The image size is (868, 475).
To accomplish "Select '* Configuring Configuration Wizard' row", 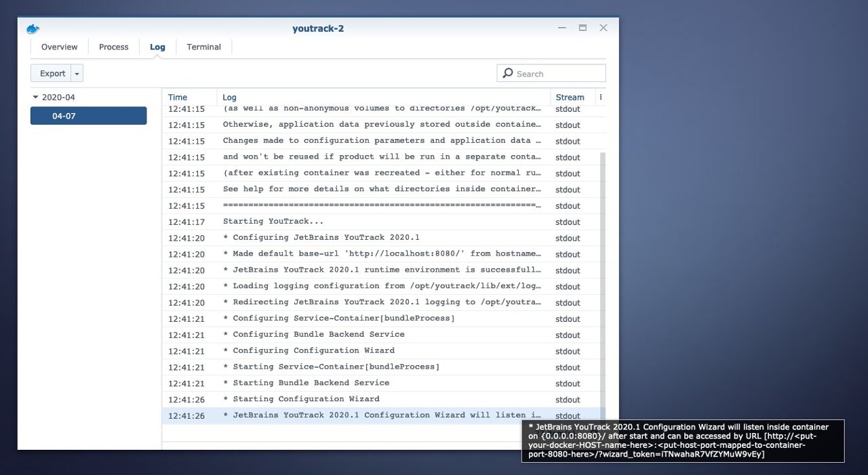I will pos(381,351).
